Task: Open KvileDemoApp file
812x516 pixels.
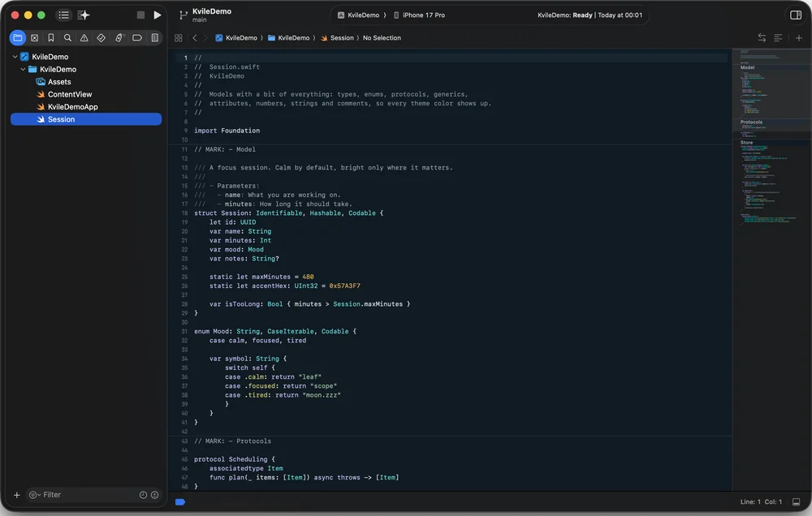Action: pos(86,106)
